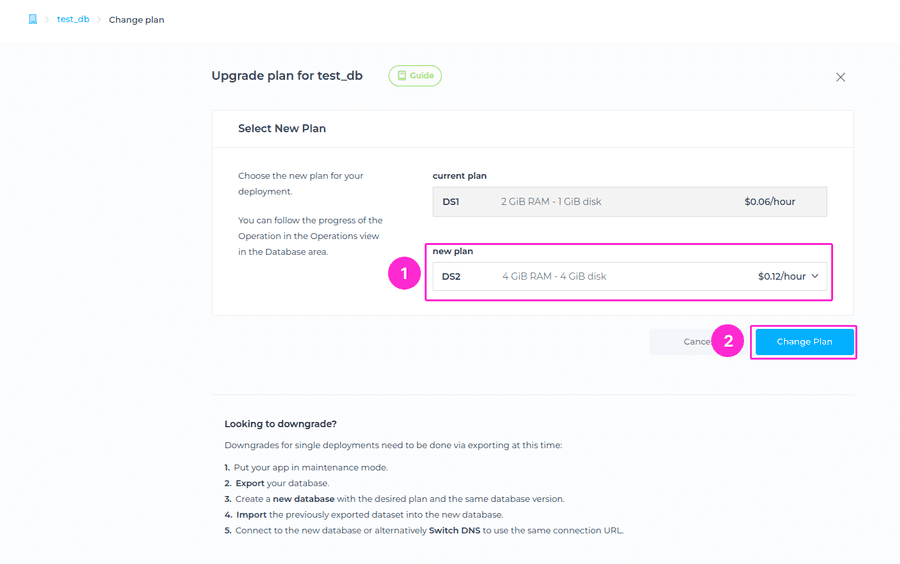Click the chevron before the test_db breadcrumb
Image resolution: width=900 pixels, height=564 pixels.
pyautogui.click(x=47, y=20)
